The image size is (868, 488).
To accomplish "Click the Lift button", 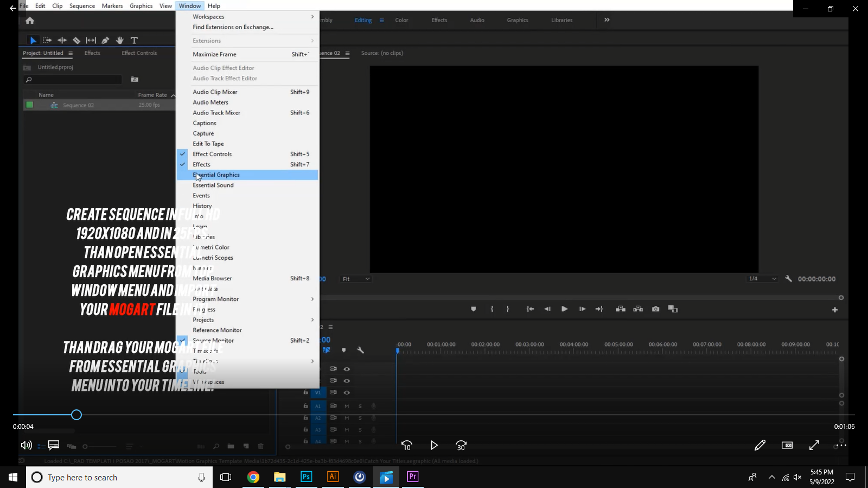I will point(621,309).
